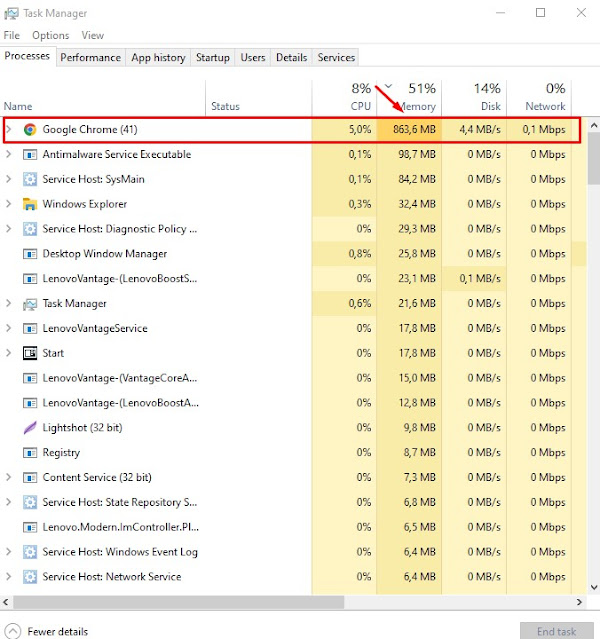This screenshot has height=639, width=600.
Task: Switch to the Users tab
Action: [x=253, y=57]
